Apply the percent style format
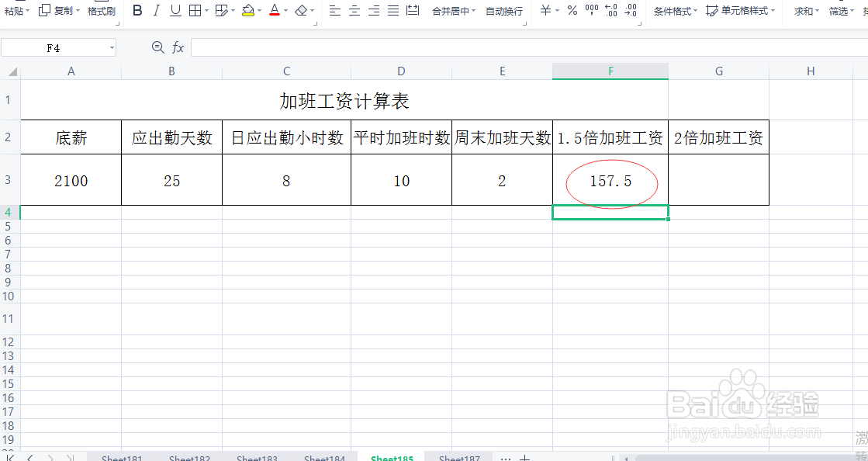The width and height of the screenshot is (868, 461). pos(572,11)
